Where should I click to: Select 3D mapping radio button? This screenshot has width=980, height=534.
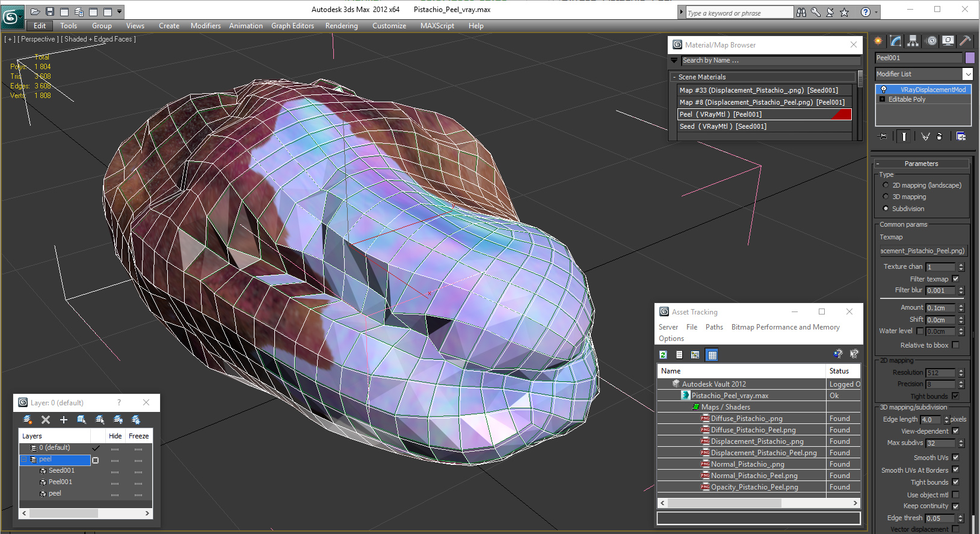[886, 197]
